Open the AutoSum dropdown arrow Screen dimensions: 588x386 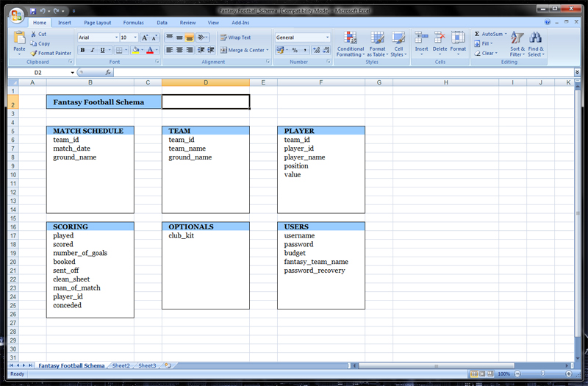pos(506,34)
